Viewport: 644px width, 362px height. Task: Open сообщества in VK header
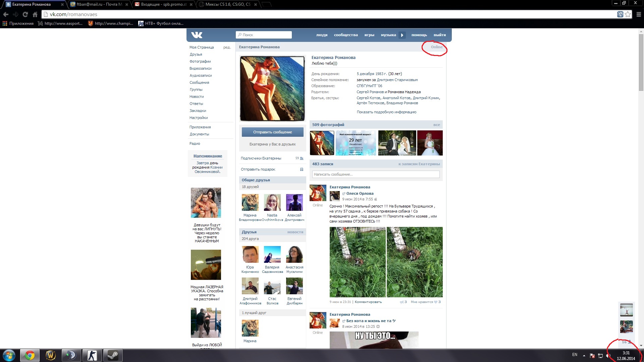point(346,35)
